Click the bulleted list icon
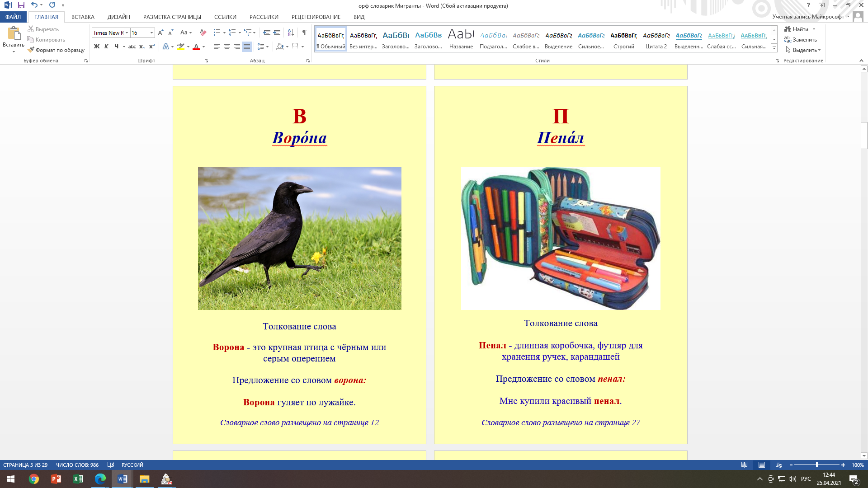Image resolution: width=868 pixels, height=488 pixels. click(x=217, y=33)
